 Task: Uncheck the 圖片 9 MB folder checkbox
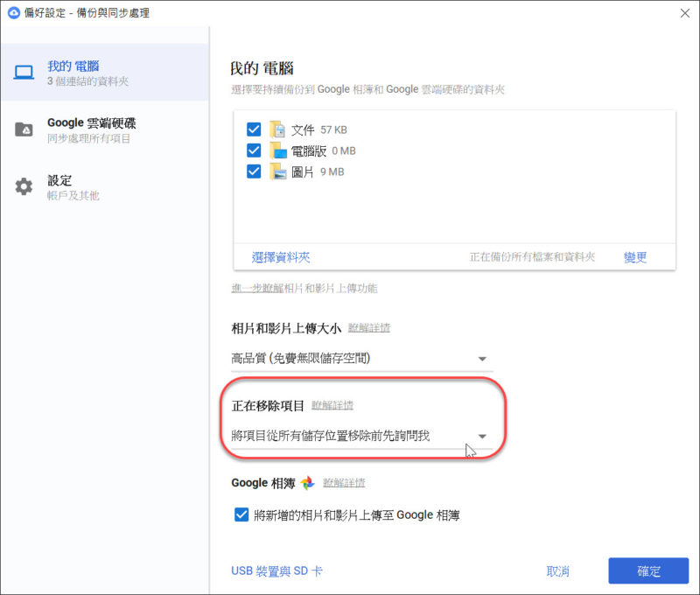254,171
